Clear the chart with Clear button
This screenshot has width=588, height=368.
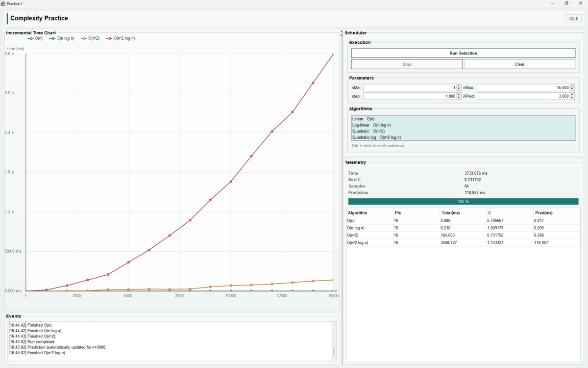(519, 64)
